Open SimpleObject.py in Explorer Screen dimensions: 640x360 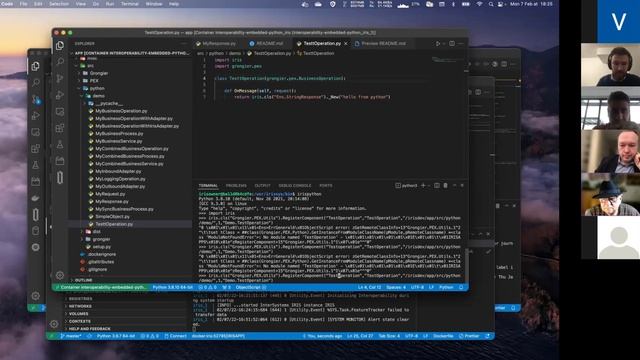pyautogui.click(x=112, y=216)
